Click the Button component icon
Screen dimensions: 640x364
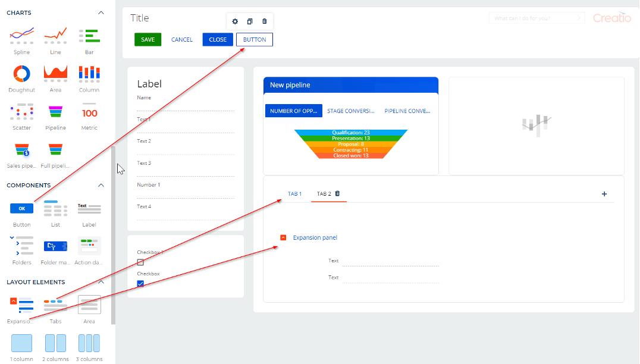click(x=21, y=209)
